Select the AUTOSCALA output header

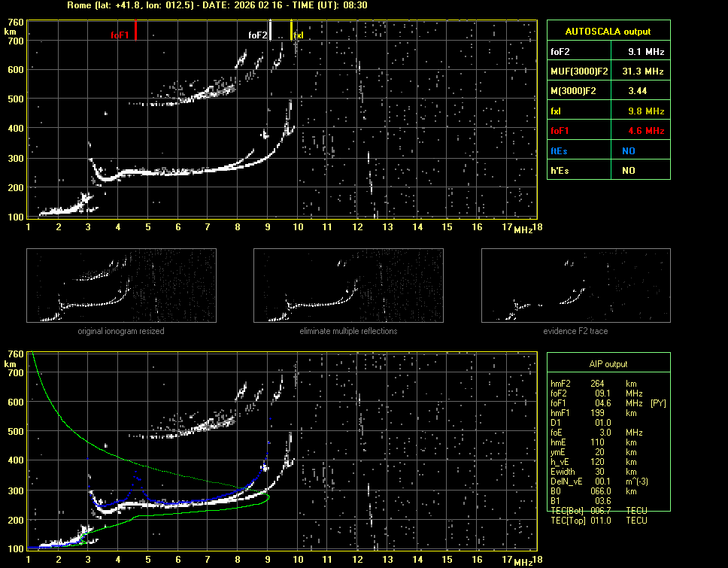pos(608,32)
